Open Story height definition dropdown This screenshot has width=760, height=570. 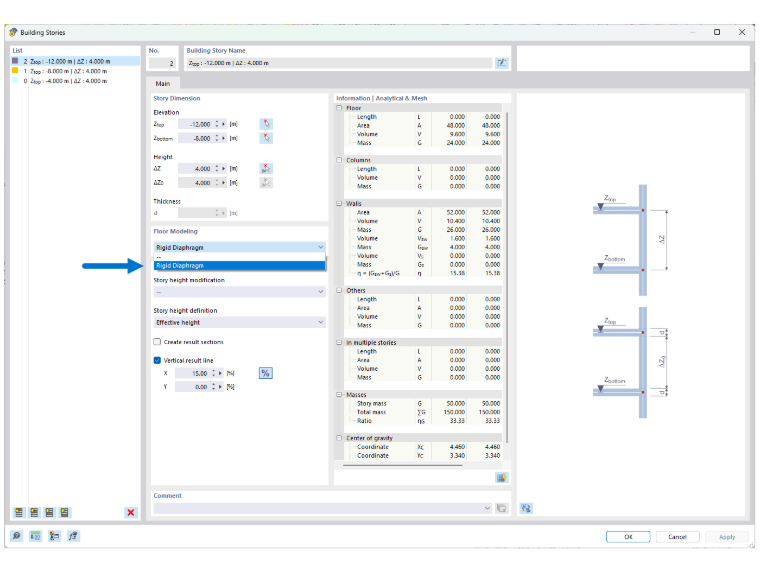(239, 322)
